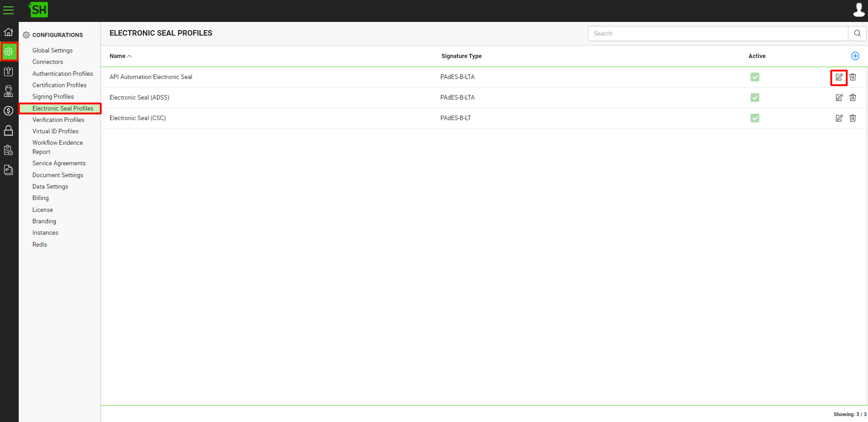Image resolution: width=868 pixels, height=422 pixels.
Task: Open Service Agreements
Action: 59,163
